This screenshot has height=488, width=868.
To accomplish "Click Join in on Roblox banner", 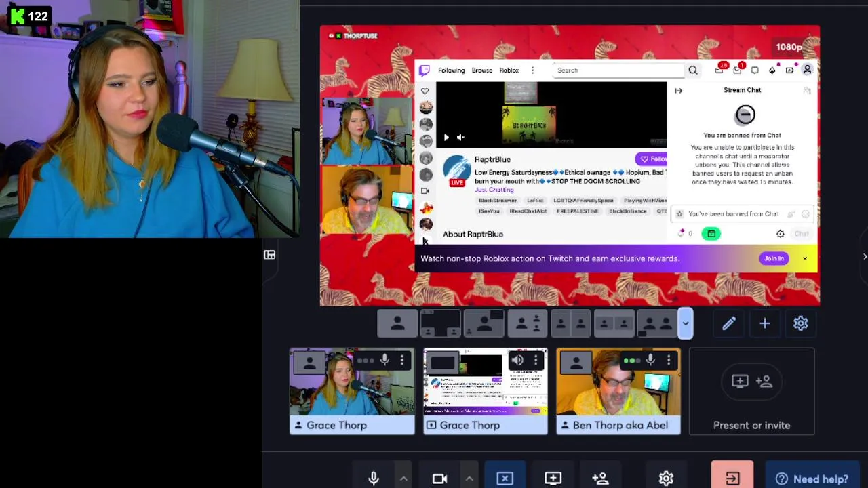I will 774,258.
